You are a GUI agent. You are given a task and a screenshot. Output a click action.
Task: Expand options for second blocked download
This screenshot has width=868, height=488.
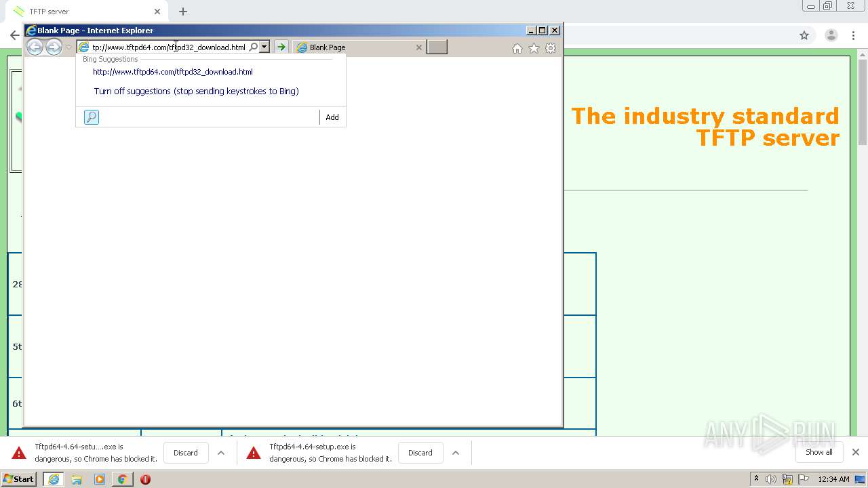[x=456, y=453]
